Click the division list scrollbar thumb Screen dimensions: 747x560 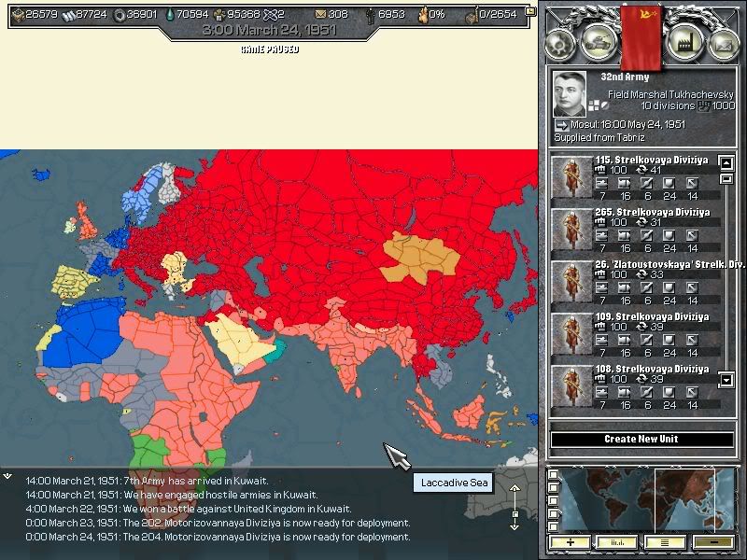pos(726,179)
